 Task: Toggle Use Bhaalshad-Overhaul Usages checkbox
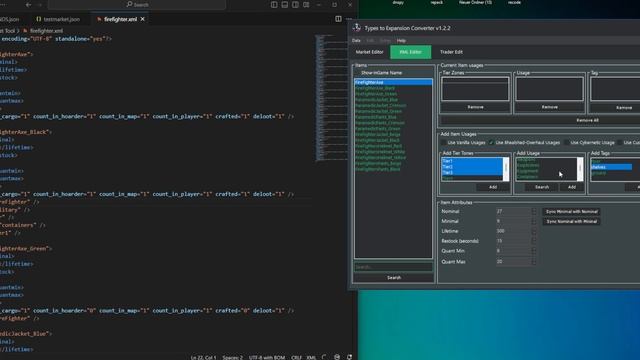[x=491, y=142]
